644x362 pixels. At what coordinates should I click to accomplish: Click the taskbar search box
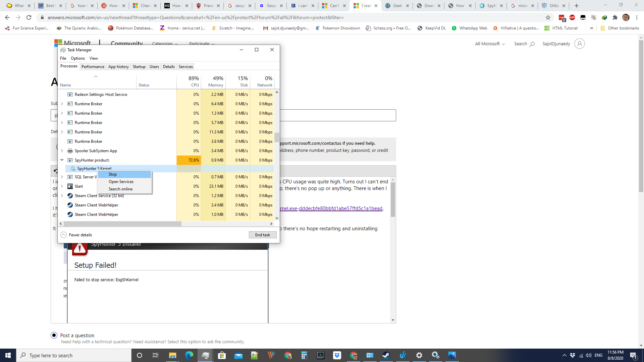click(74, 355)
